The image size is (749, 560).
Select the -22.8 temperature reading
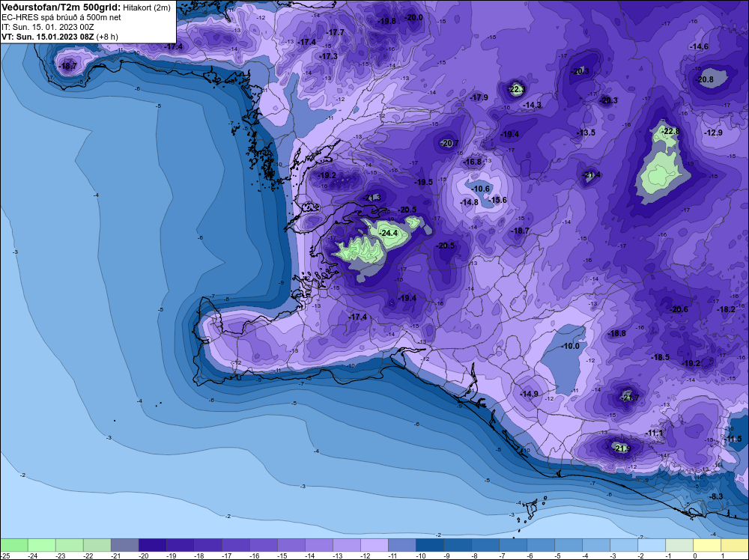point(669,131)
